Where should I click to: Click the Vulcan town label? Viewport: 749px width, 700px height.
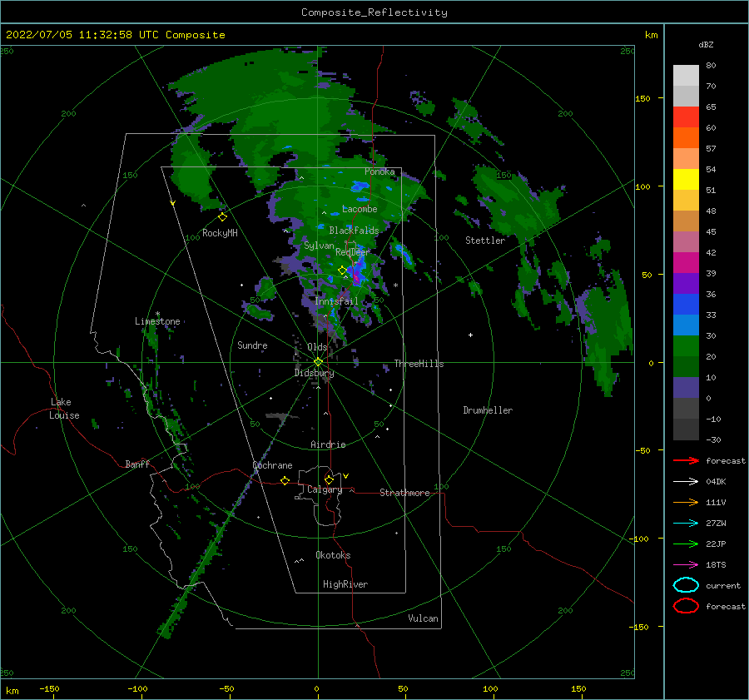(x=424, y=618)
